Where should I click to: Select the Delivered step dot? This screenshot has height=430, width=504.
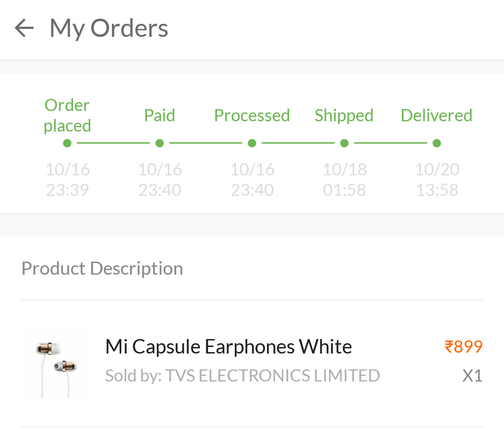(437, 143)
